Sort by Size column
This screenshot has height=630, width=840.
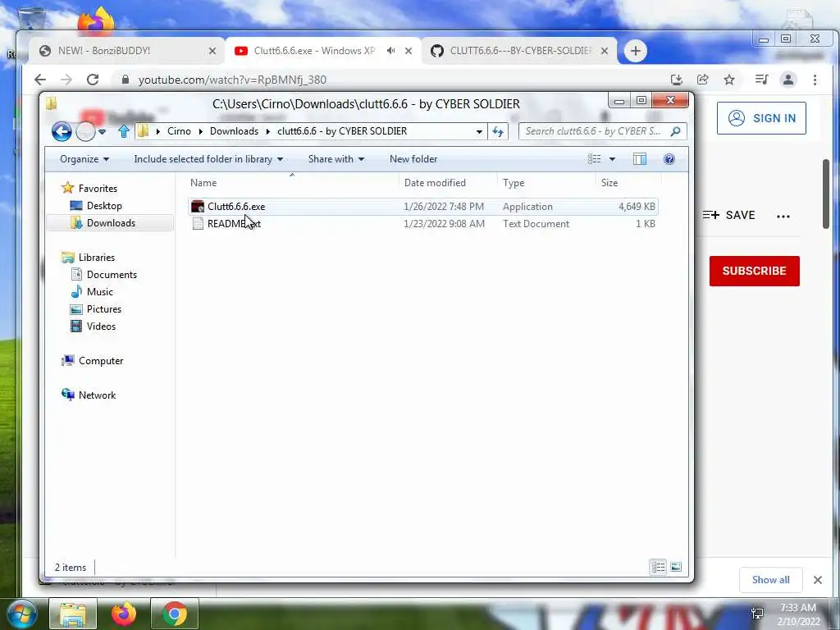[628, 183]
